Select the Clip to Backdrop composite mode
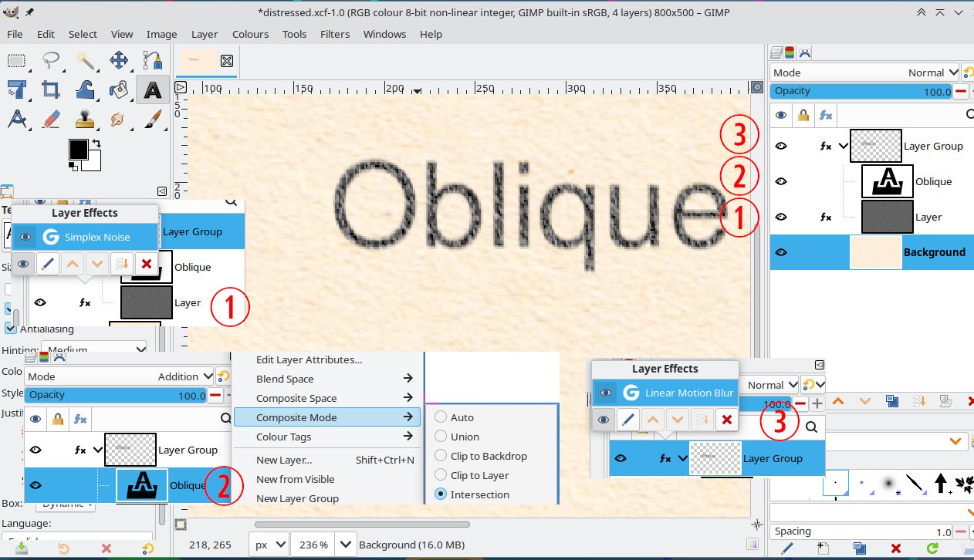 click(x=488, y=456)
